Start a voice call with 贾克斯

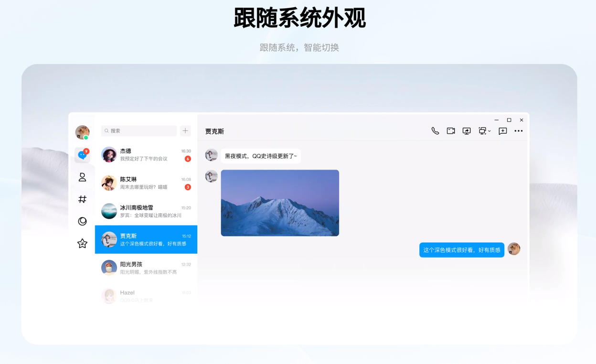coord(435,131)
